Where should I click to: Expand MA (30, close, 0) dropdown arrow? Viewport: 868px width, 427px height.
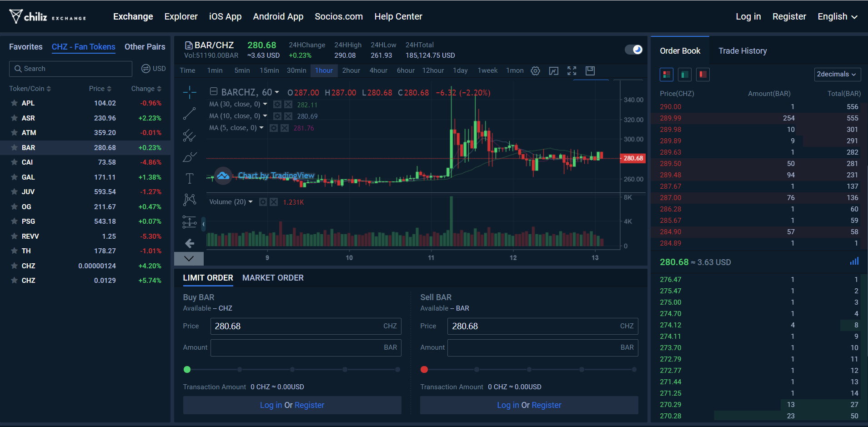(x=265, y=104)
